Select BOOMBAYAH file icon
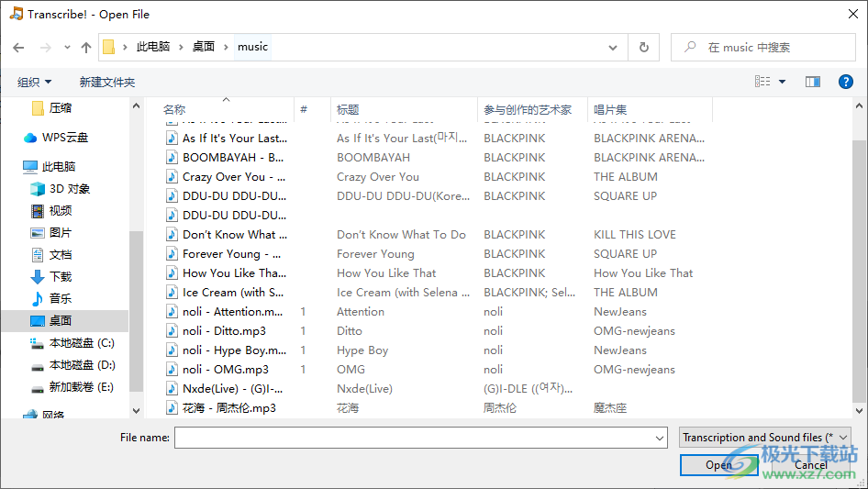Screen dimensions: 868x489 coord(172,157)
